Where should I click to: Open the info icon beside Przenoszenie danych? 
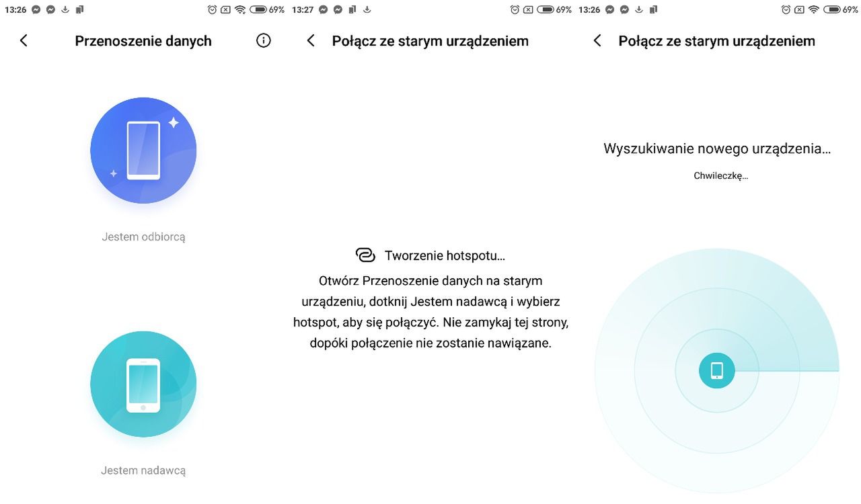(264, 41)
